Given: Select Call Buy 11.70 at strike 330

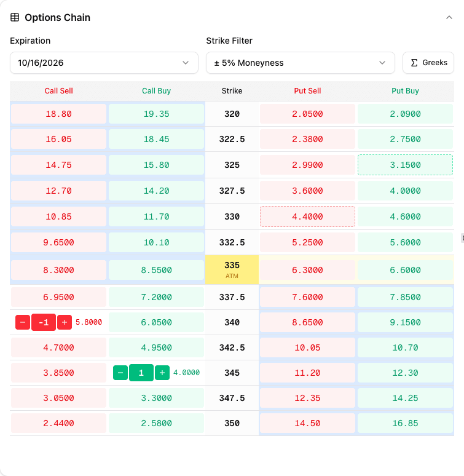Looking at the screenshot, I should pyautogui.click(x=157, y=216).
